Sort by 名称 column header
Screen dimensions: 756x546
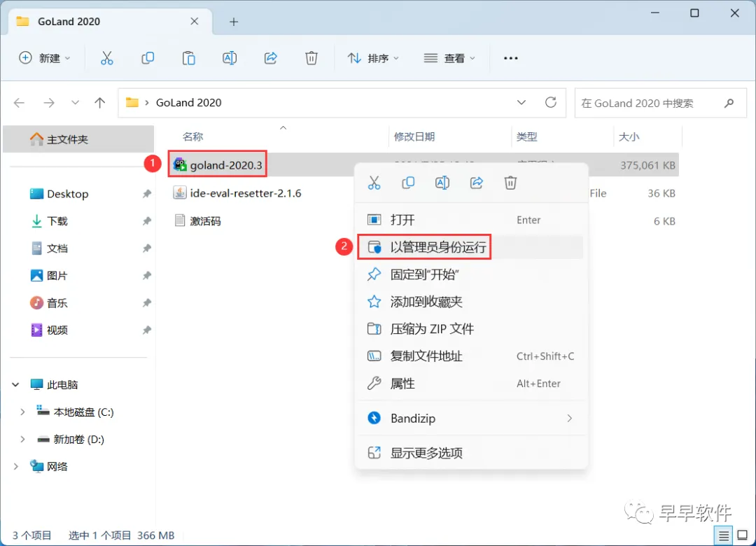pos(193,137)
